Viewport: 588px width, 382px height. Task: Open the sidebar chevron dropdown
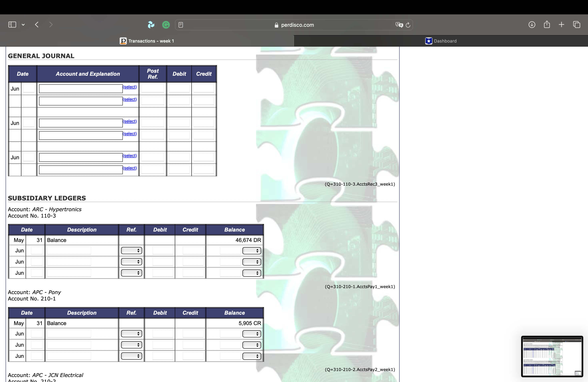pos(23,24)
